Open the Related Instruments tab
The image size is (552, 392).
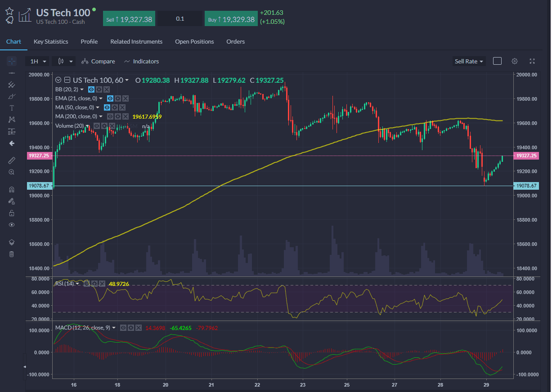tap(136, 41)
